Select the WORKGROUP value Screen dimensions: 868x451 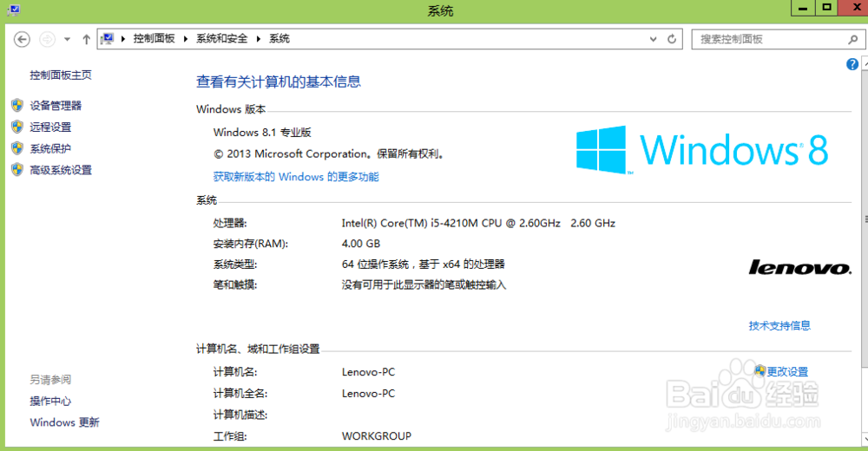[377, 436]
